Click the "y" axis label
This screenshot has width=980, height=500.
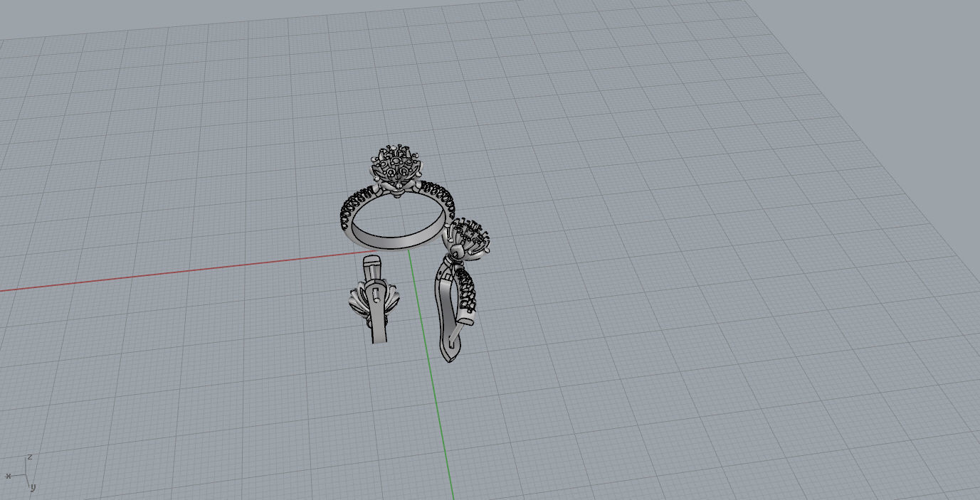33,487
